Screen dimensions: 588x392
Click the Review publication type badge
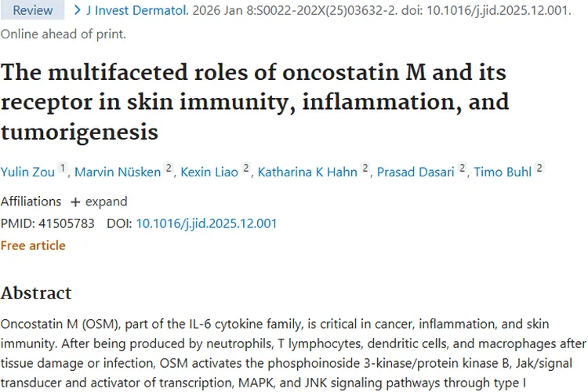(33, 10)
